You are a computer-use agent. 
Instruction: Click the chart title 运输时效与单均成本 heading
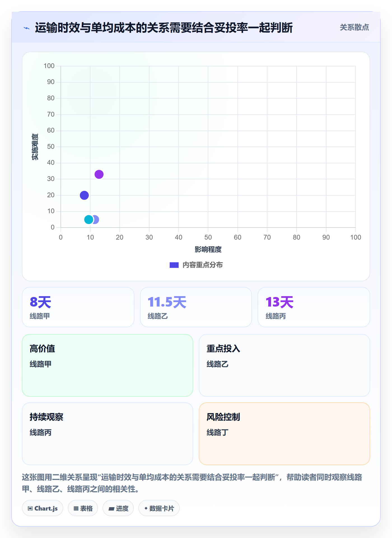164,28
